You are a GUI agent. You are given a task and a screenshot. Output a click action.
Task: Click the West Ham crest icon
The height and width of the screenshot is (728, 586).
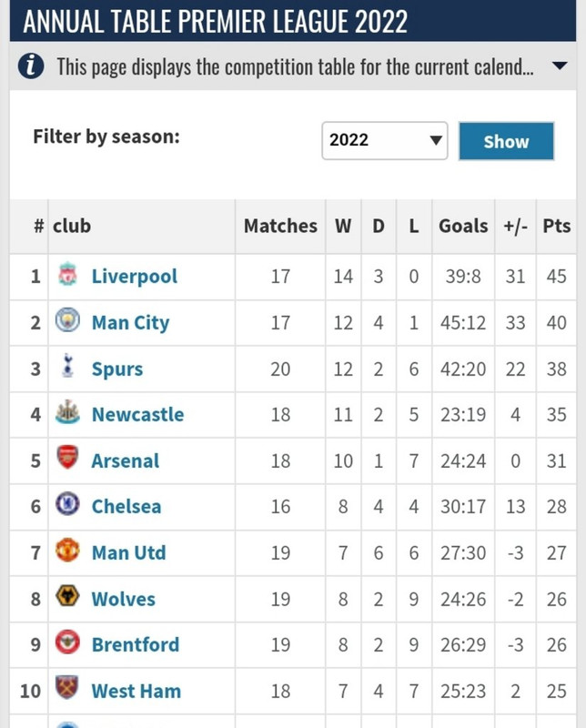coord(68,688)
